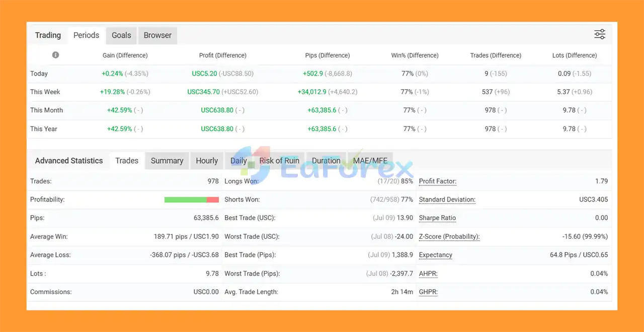This screenshot has height=332, width=644.
Task: Open the Browser tab
Action: pos(157,35)
